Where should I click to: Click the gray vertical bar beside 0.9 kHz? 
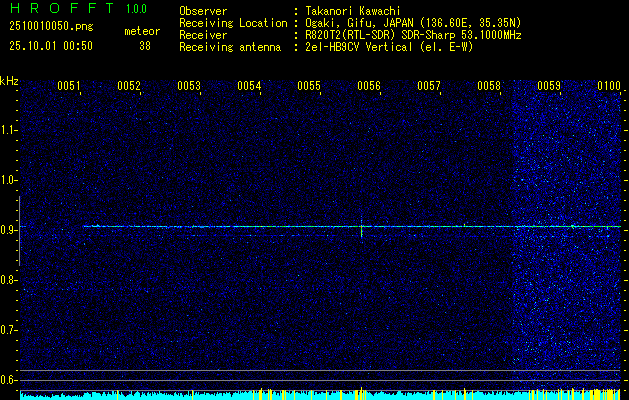point(19,231)
